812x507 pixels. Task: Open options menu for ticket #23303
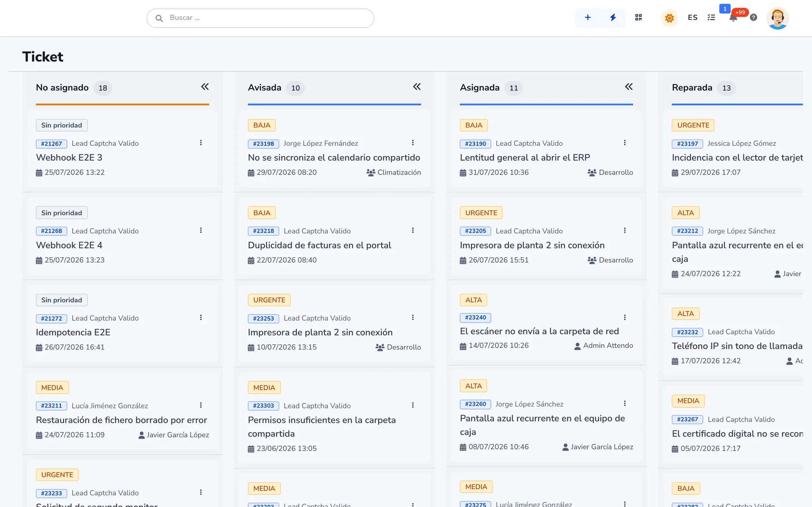click(x=413, y=405)
